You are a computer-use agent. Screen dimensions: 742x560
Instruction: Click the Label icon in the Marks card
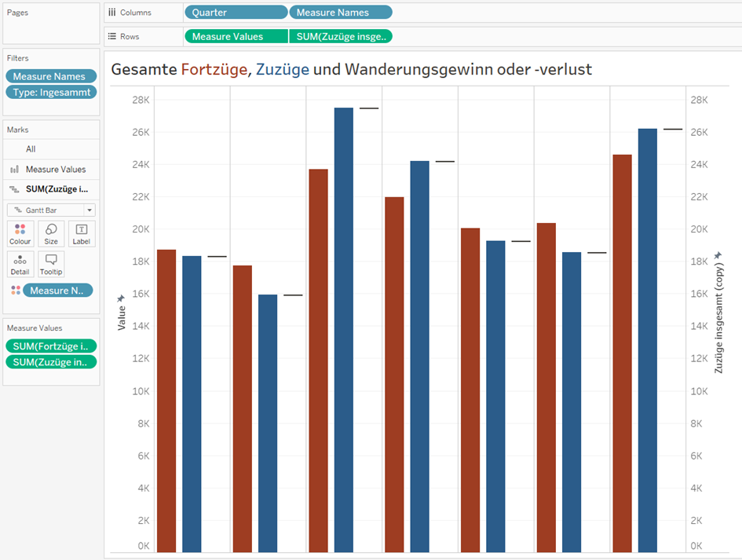click(x=81, y=233)
